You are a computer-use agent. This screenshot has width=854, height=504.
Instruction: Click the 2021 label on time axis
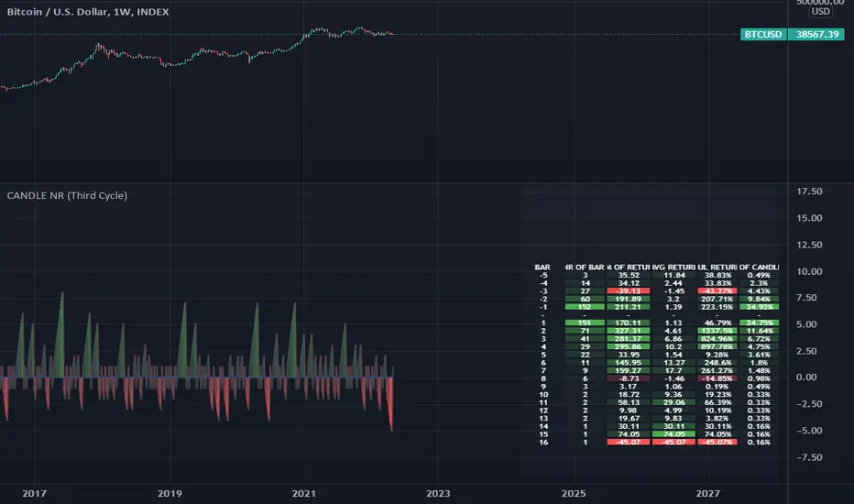(304, 494)
